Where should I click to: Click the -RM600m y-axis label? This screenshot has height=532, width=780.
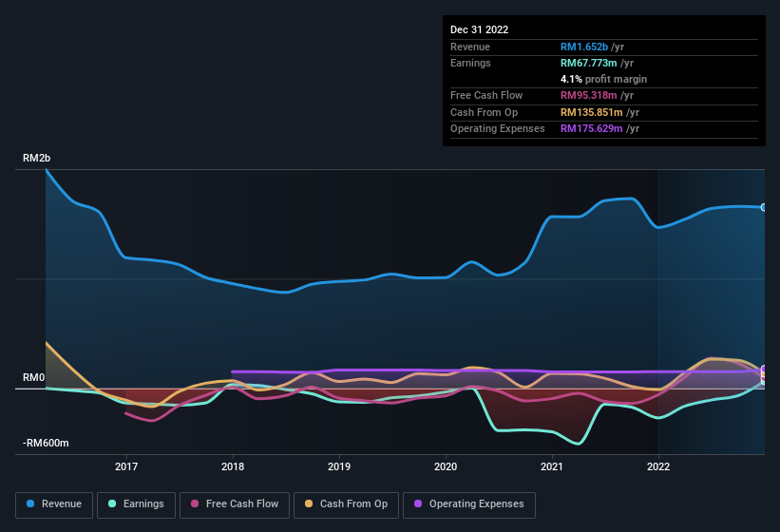[46, 443]
